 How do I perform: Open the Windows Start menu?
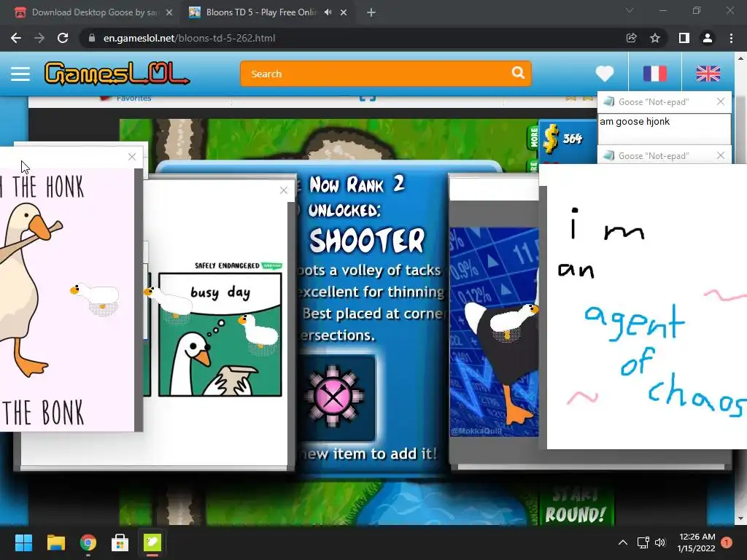(x=23, y=542)
